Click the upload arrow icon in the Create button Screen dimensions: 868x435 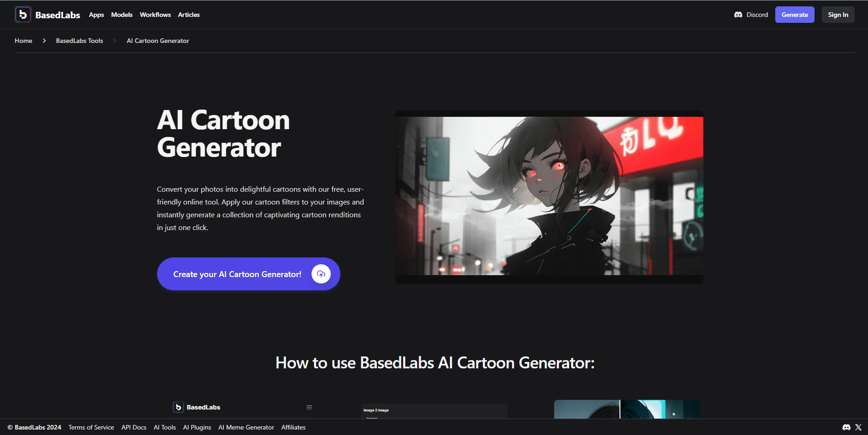[x=321, y=274]
